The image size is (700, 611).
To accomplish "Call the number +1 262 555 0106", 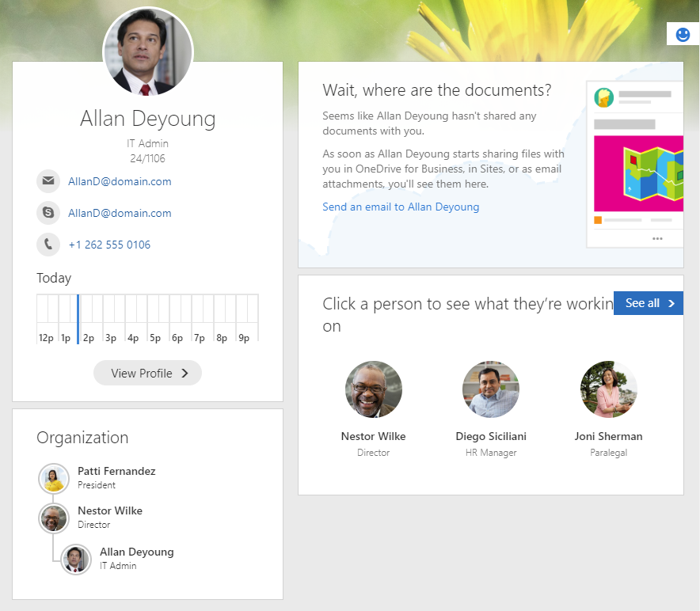I will coord(109,245).
